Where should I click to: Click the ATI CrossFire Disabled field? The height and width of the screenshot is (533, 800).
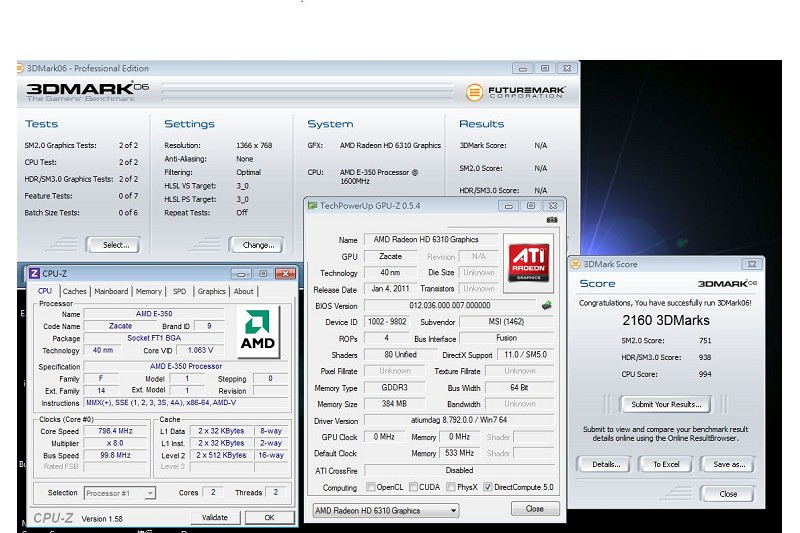pyautogui.click(x=459, y=470)
